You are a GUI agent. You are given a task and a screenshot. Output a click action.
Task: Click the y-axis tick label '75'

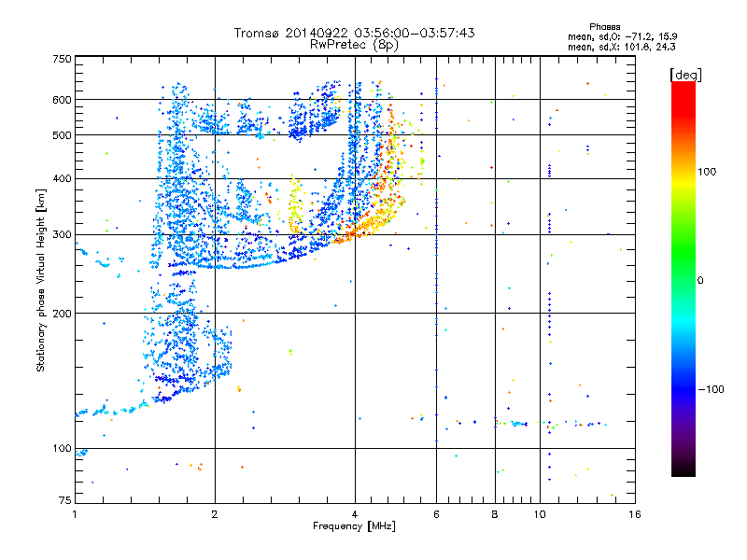[65, 500]
